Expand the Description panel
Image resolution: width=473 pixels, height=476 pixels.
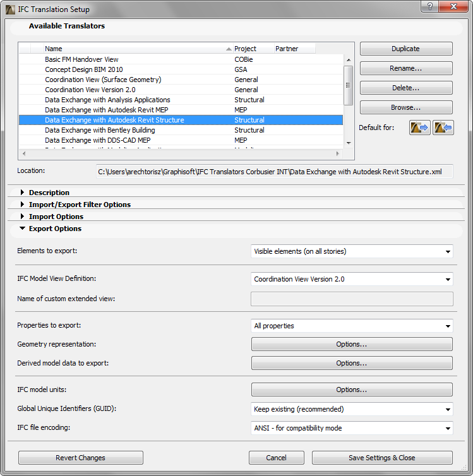click(x=22, y=193)
